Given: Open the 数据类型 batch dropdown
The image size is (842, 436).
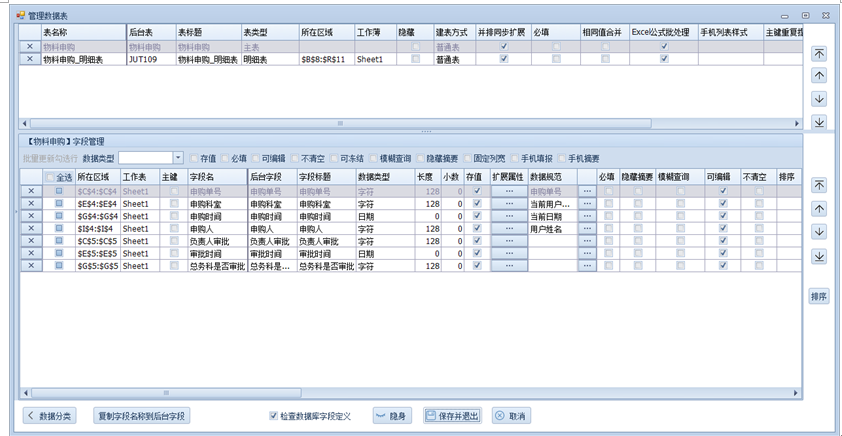Looking at the screenshot, I should (178, 158).
